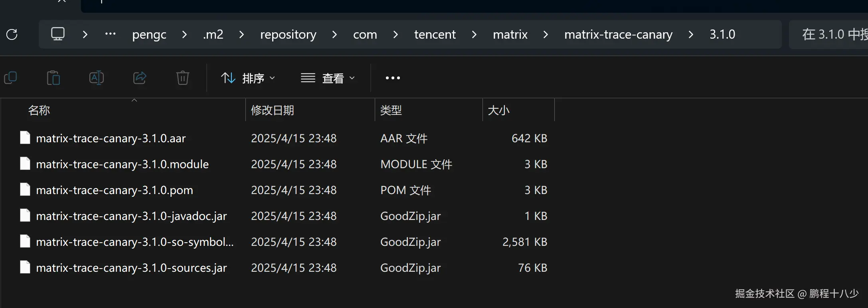The image size is (868, 308).
Task: Click the 3.1.0 breadcrumb segment
Action: 722,35
